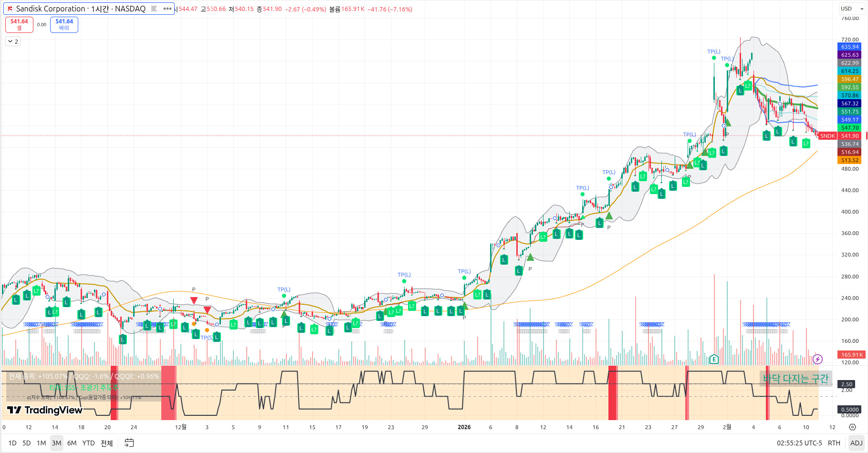Viewport: 868px width, 453px height.
Task: Select the YTD time range
Action: (89, 443)
